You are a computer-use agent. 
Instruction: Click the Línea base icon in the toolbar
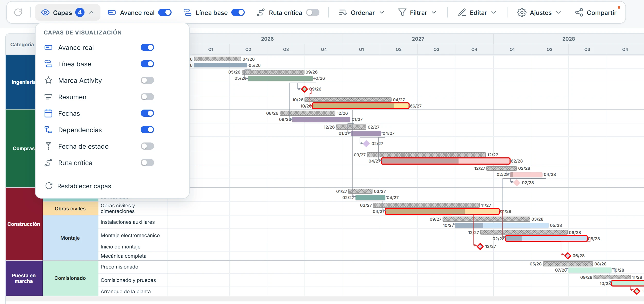pyautogui.click(x=187, y=12)
